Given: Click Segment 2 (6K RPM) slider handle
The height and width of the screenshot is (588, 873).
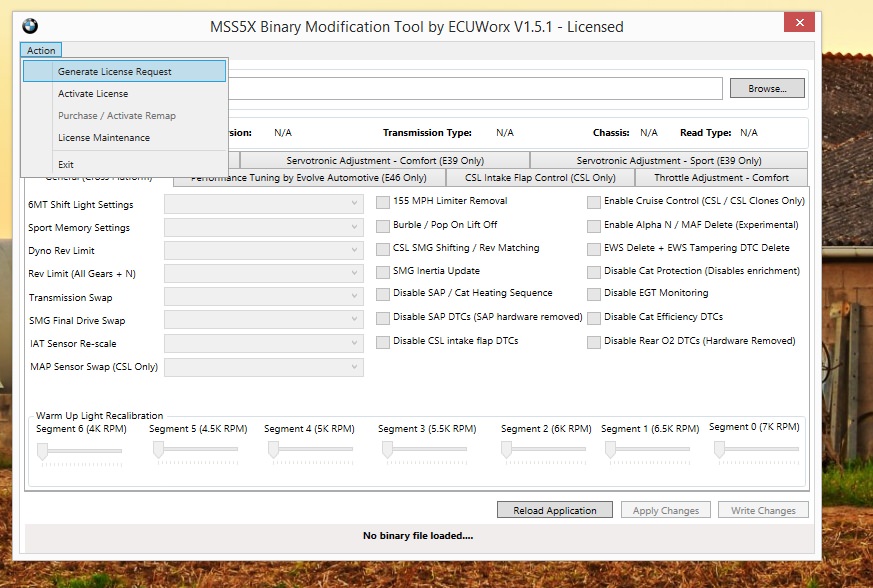Looking at the screenshot, I should pyautogui.click(x=506, y=450).
